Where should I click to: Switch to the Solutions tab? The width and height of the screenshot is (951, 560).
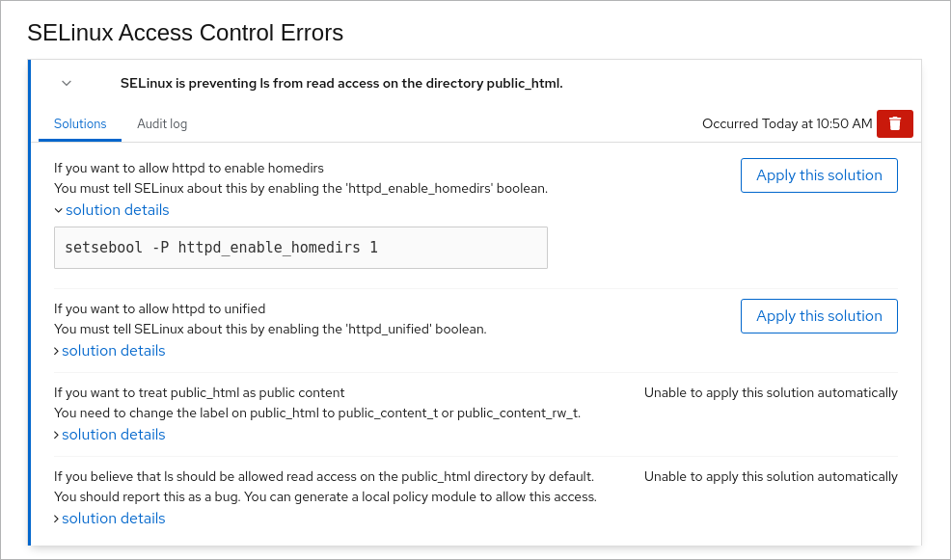tap(80, 124)
